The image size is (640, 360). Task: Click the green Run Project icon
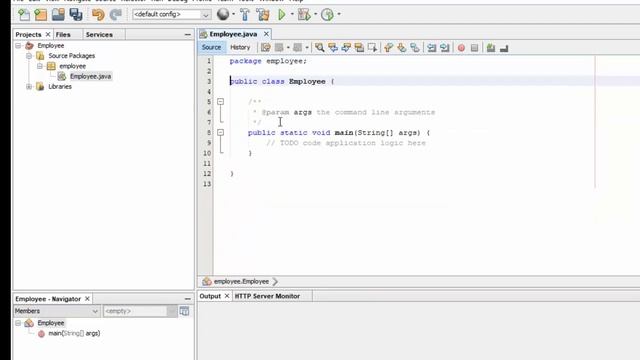point(282,15)
